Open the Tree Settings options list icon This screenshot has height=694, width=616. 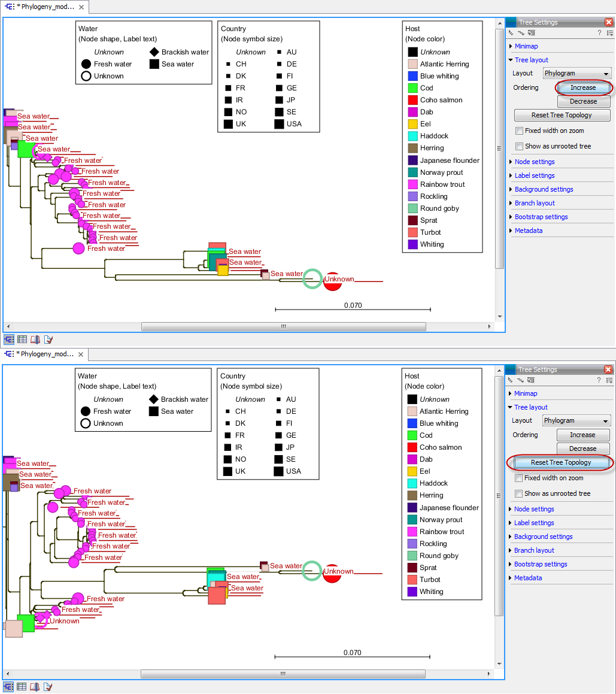click(611, 33)
